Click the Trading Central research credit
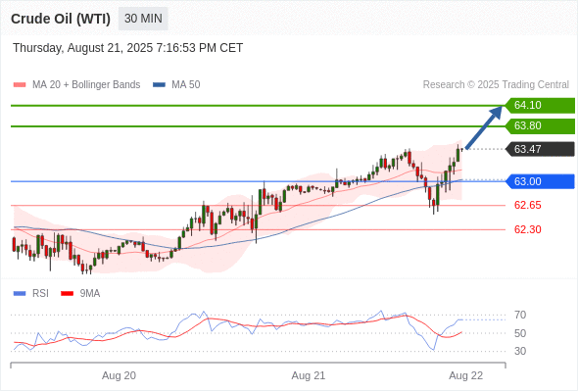This screenshot has width=578, height=392. point(496,85)
